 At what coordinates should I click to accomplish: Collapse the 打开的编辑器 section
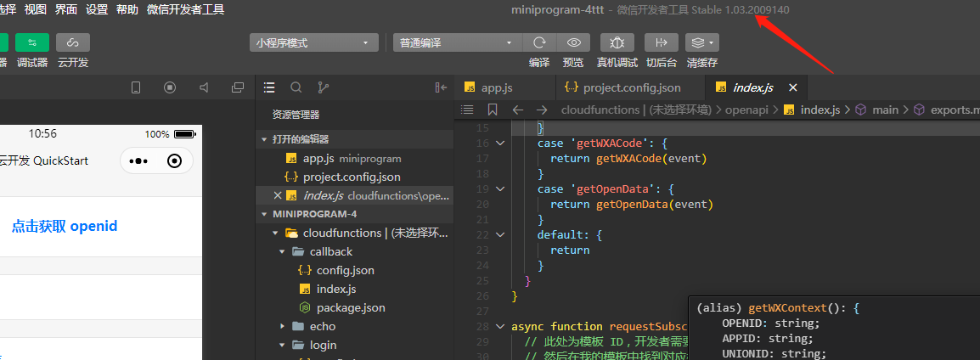coord(355,139)
